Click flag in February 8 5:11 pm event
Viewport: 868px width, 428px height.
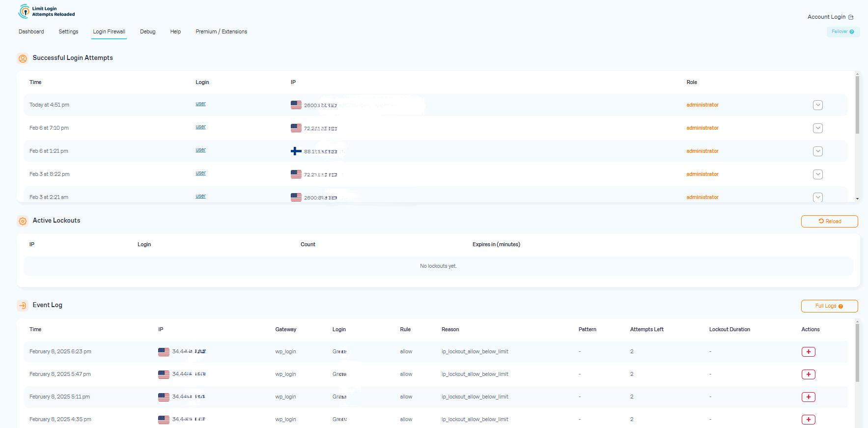(164, 397)
